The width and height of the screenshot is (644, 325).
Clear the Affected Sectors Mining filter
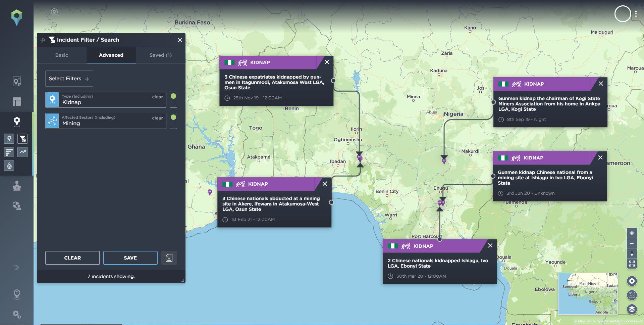click(x=157, y=118)
